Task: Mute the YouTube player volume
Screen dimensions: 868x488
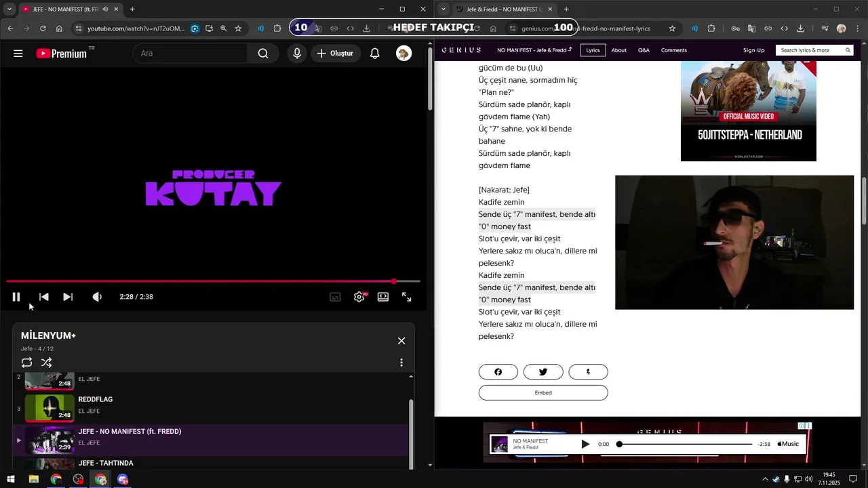Action: click(97, 297)
